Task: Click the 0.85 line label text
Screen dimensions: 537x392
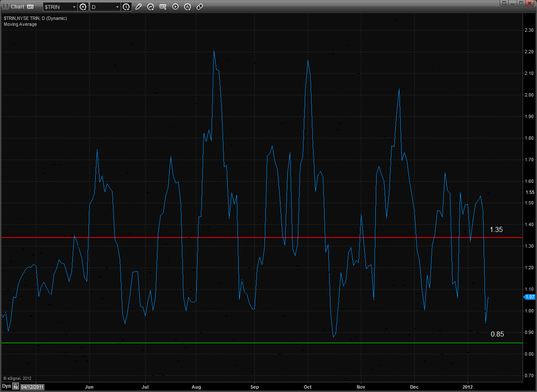Action: click(x=497, y=334)
